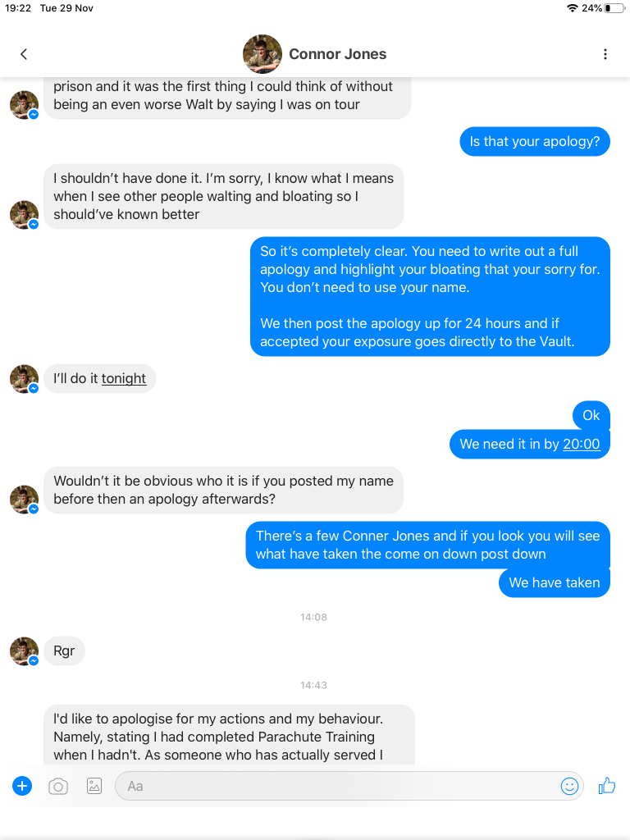The width and height of the screenshot is (630, 840).
Task: Tap the 'We have taken' message bubble
Action: click(554, 582)
